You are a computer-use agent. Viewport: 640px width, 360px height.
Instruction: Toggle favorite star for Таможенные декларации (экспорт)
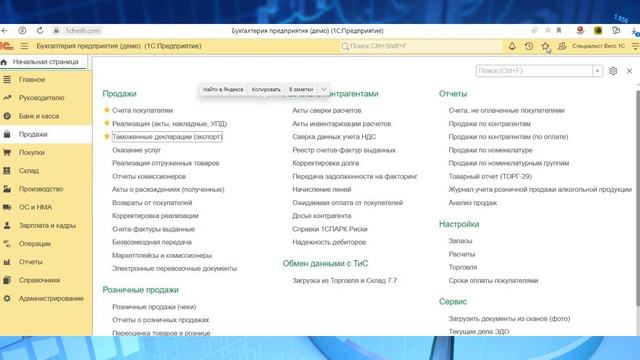[x=107, y=137]
